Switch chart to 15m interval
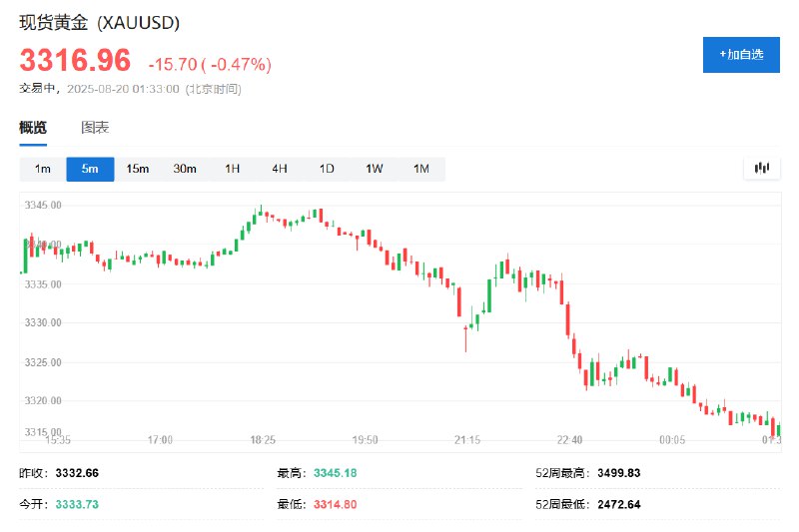The width and height of the screenshot is (799, 532). [137, 169]
